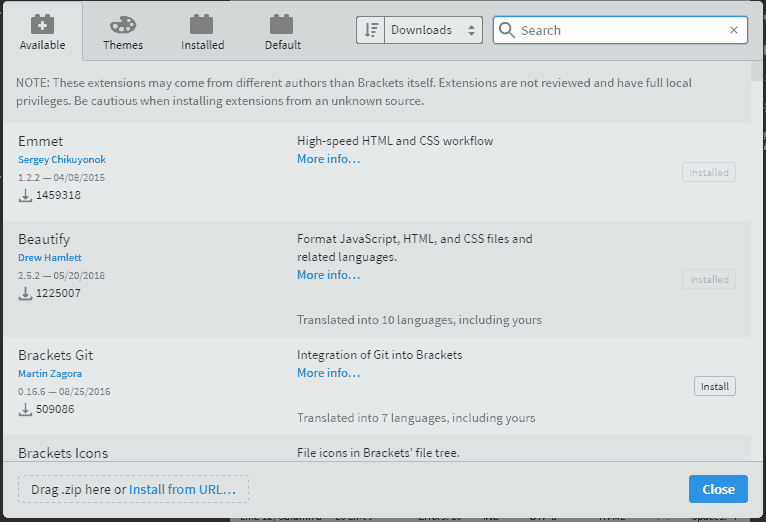The image size is (766, 522).
Task: Click Brackets Git version 0.16.6 — 08/25/2016
Action: 64,392
